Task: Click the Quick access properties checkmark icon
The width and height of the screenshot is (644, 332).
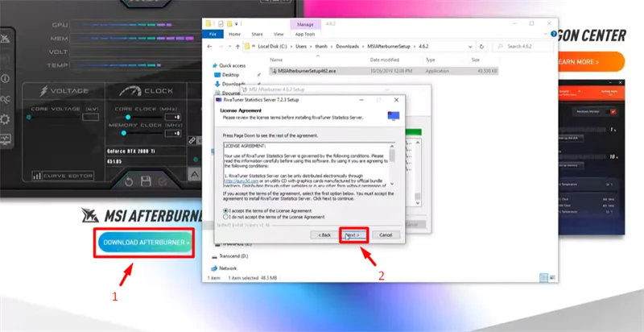Action: point(221,24)
